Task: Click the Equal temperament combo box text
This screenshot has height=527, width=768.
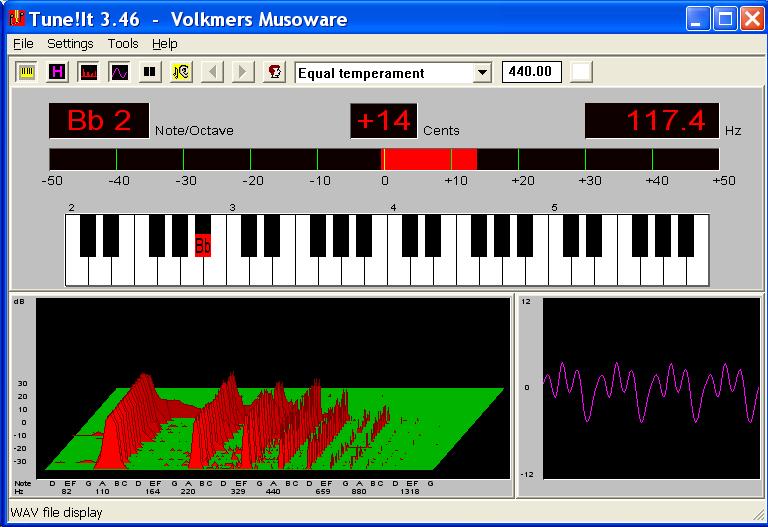Action: pyautogui.click(x=361, y=73)
